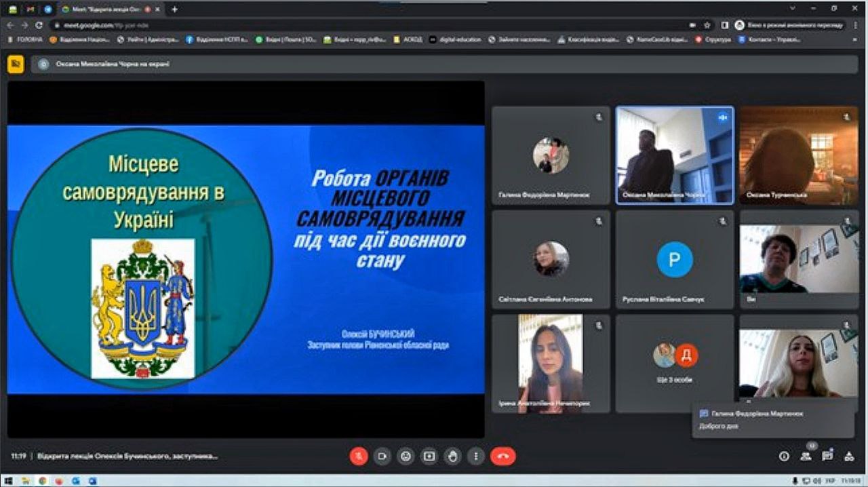The width and height of the screenshot is (868, 487).
Task: Go forward in the browser
Action: (24, 24)
